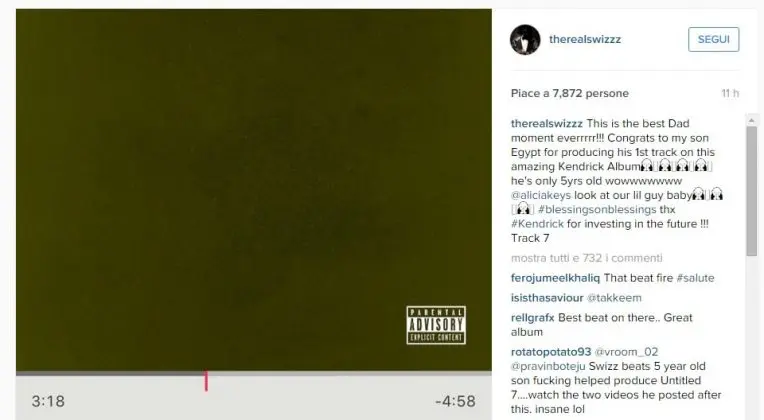The image size is (764, 420).
Task: Open the @aliciakeys mention link
Action: (541, 195)
